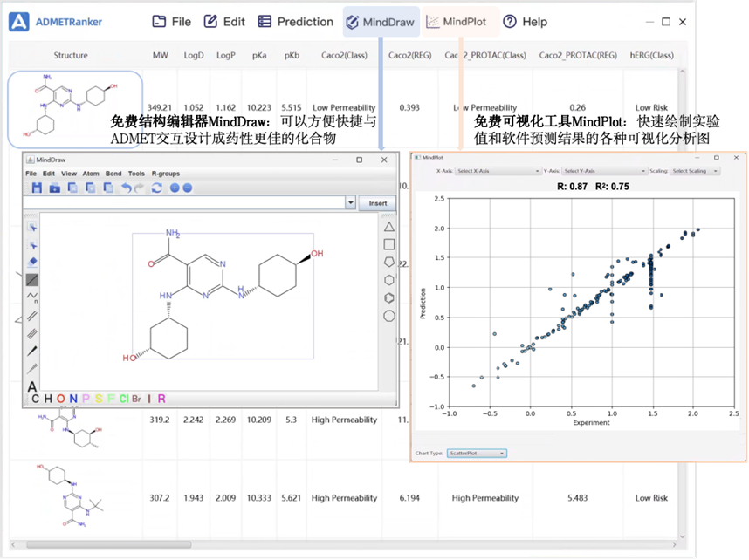This screenshot has width=749, height=560.
Task: Open the Prediction menu
Action: pos(296,22)
